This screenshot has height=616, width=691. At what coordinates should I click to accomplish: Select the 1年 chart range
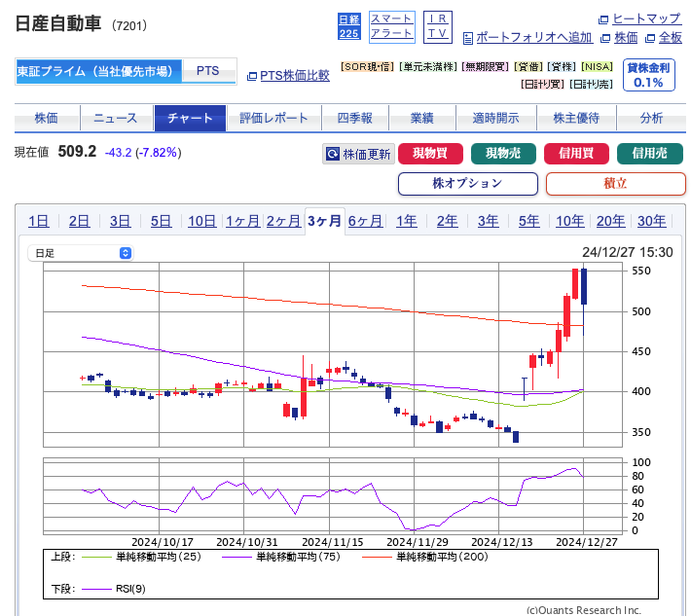pos(406,221)
